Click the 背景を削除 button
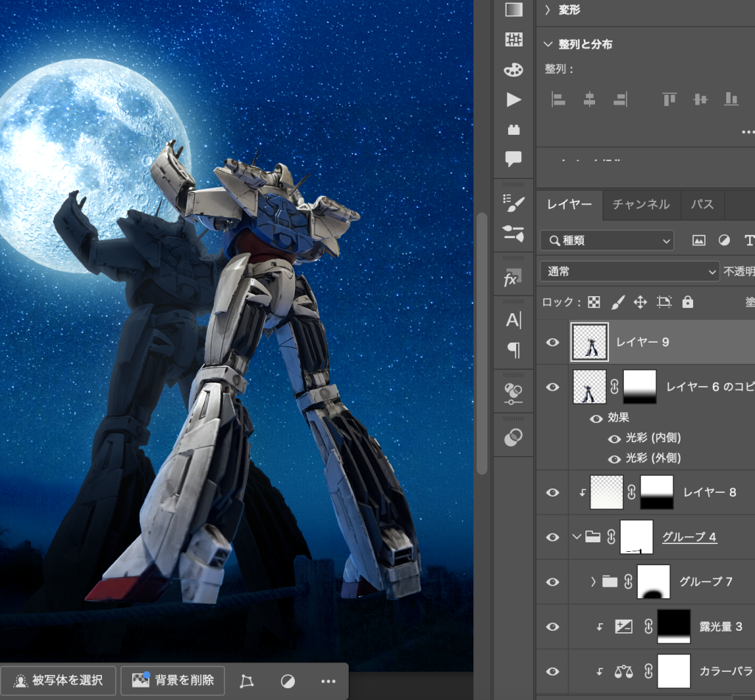The height and width of the screenshot is (700, 755). click(x=173, y=680)
